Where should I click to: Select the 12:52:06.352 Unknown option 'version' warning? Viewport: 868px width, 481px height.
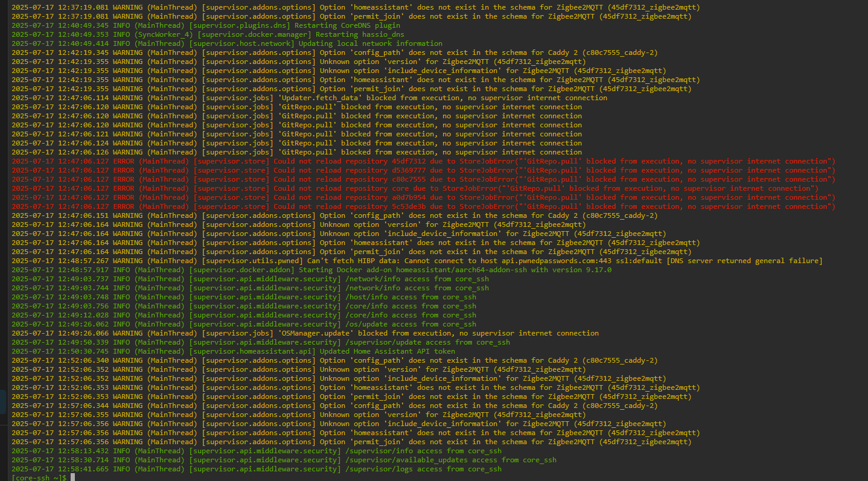click(299, 369)
